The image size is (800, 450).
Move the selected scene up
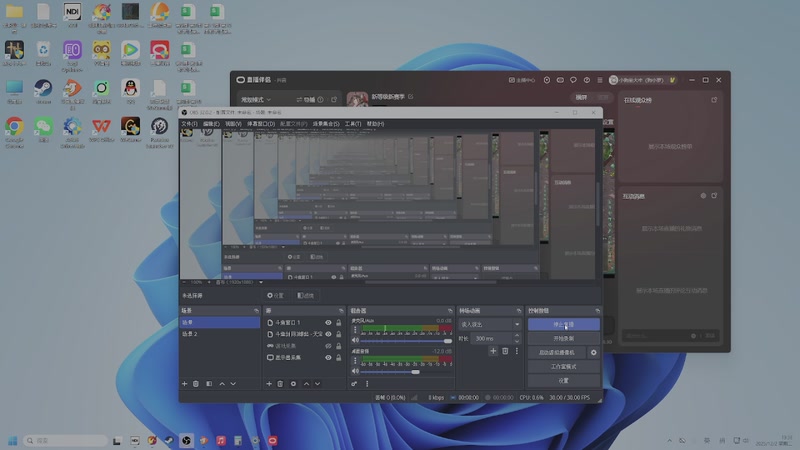(x=222, y=384)
